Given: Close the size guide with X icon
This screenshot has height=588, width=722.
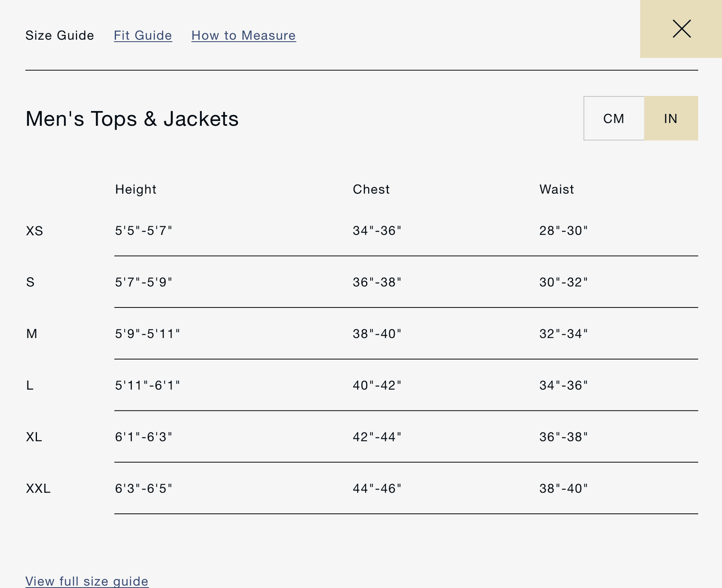Looking at the screenshot, I should (x=681, y=29).
